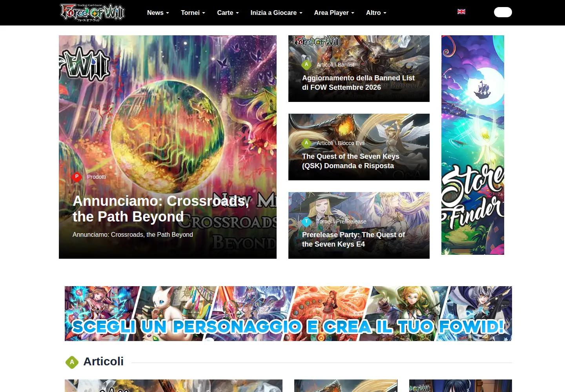The height and width of the screenshot is (392, 565).
Task: Open Aggiornamento della Banned List article
Action: [358, 83]
